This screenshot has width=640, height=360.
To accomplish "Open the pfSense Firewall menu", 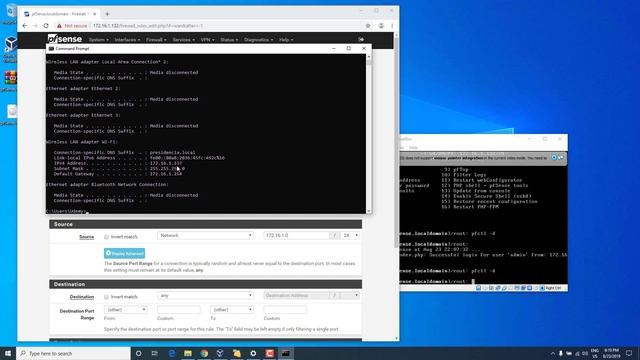I will point(156,40).
